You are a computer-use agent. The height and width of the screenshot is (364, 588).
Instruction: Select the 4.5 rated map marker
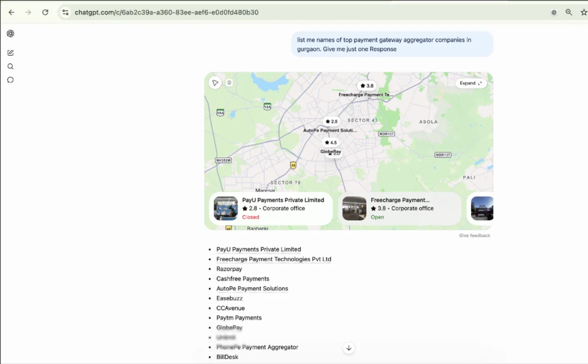tap(330, 143)
